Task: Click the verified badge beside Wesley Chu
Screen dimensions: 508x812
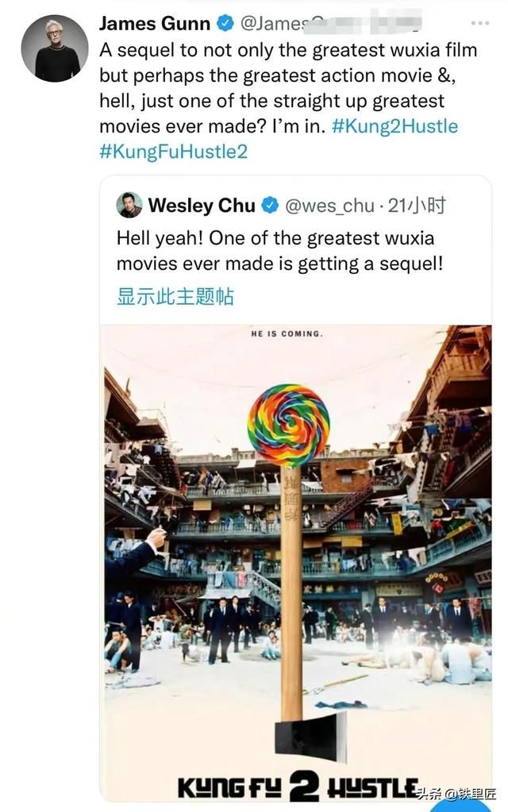Action: coord(270,206)
